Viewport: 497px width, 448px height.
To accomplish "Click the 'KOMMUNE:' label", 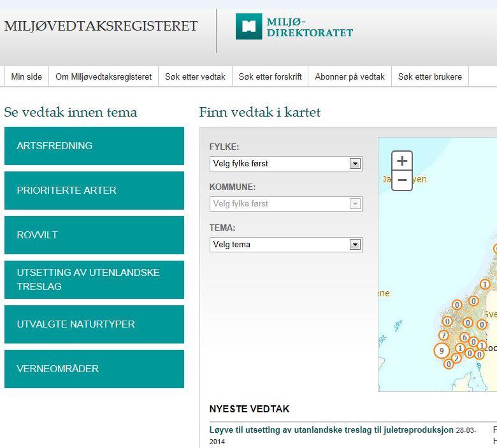I will tap(233, 187).
